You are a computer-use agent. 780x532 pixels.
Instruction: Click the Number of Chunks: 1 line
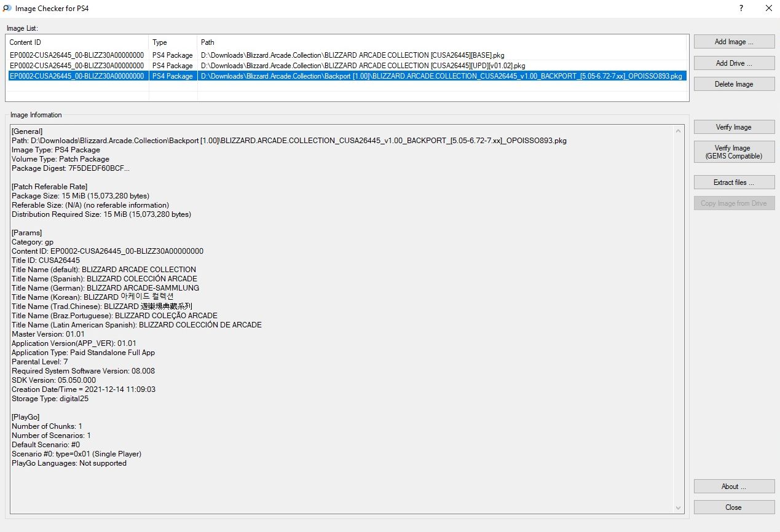tap(47, 426)
